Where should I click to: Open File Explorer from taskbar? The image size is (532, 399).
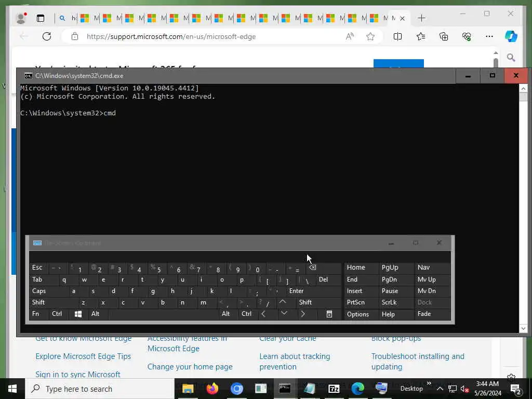(188, 389)
